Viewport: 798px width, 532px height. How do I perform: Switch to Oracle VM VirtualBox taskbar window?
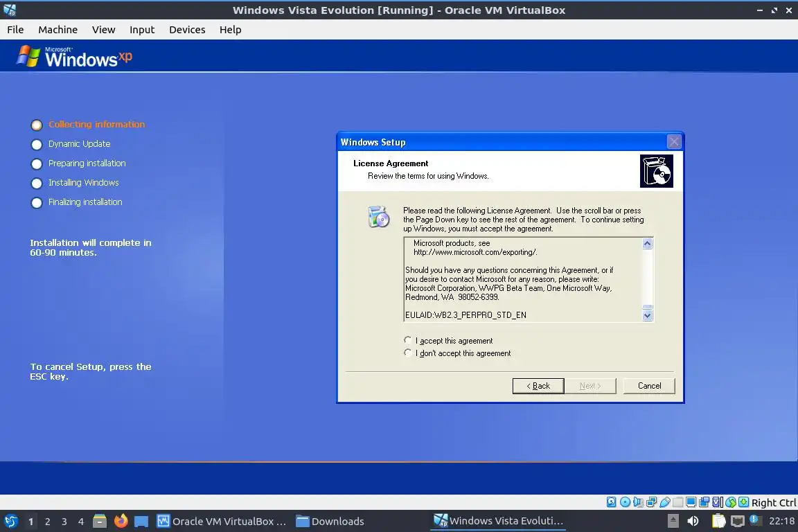(x=222, y=522)
